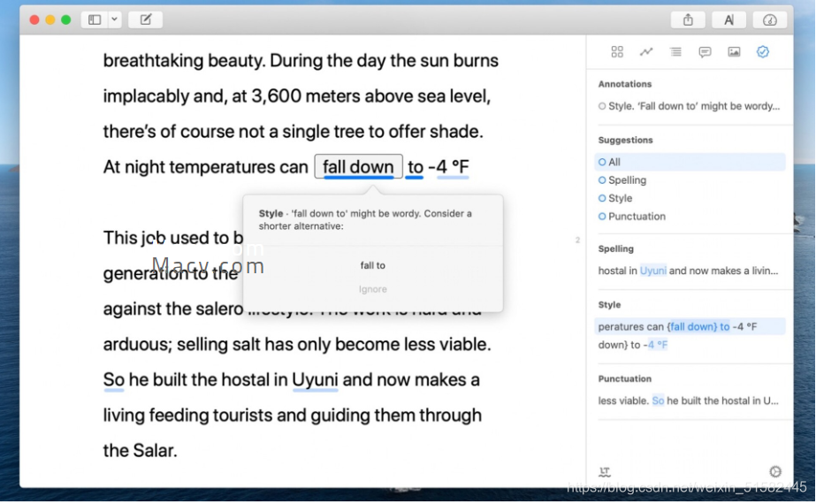Click the highlighted 'fall down' phrase

(x=358, y=166)
